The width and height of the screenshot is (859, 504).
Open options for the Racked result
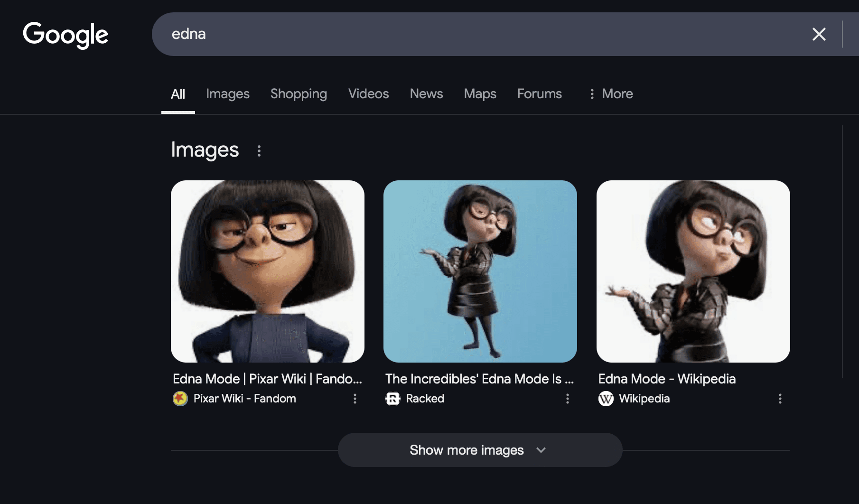point(567,399)
